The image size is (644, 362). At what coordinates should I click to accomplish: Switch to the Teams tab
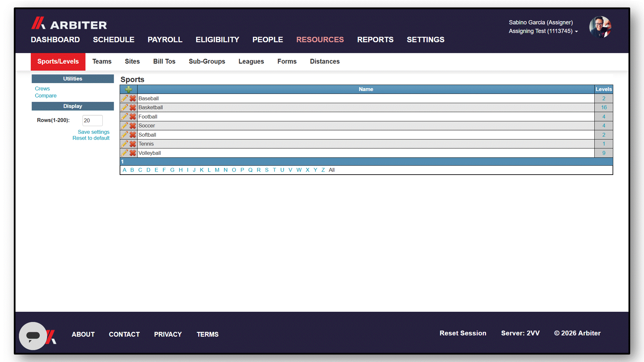[102, 62]
